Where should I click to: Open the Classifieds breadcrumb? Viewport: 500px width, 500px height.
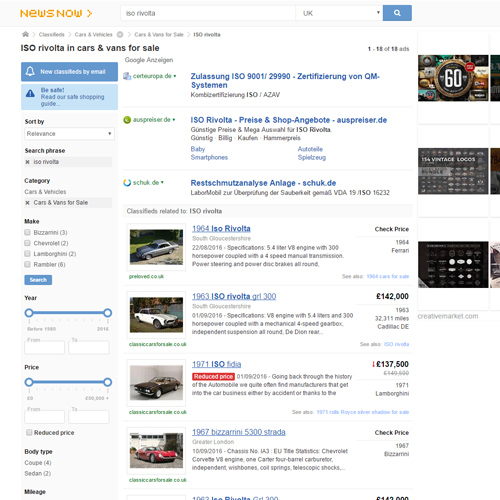[x=51, y=35]
